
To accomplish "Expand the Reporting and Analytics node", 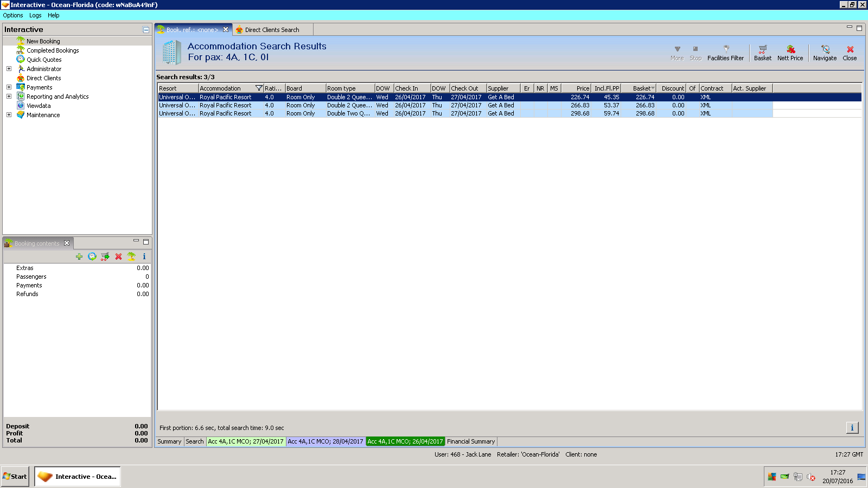I will click(9, 97).
